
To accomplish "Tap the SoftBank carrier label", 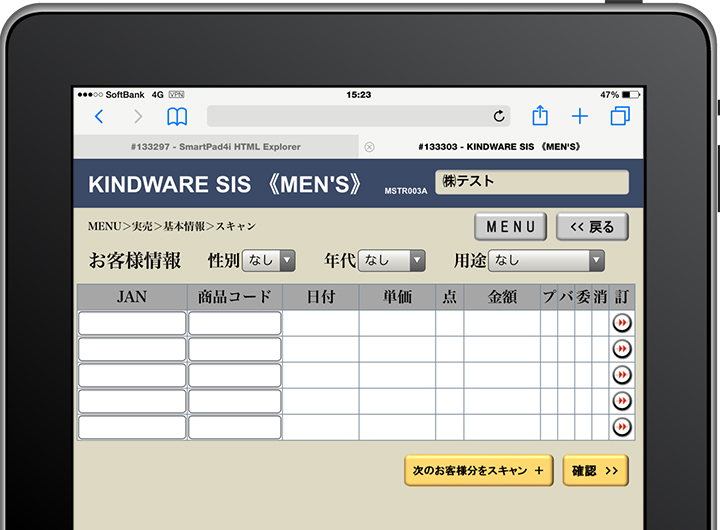I will click(x=125, y=95).
